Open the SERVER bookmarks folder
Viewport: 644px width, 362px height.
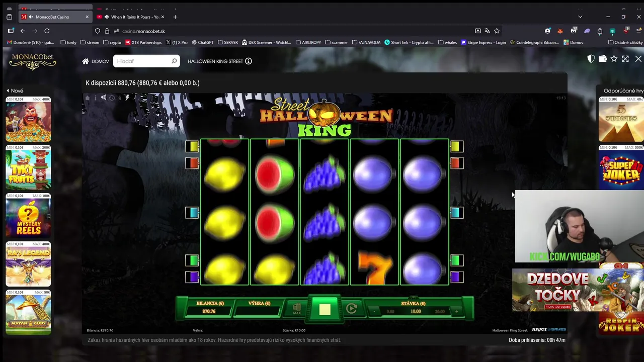228,42
